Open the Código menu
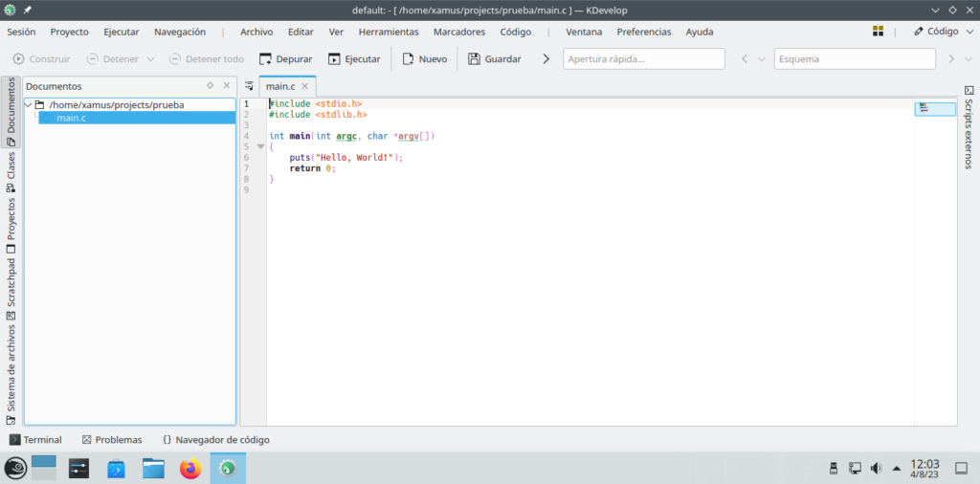 [516, 32]
